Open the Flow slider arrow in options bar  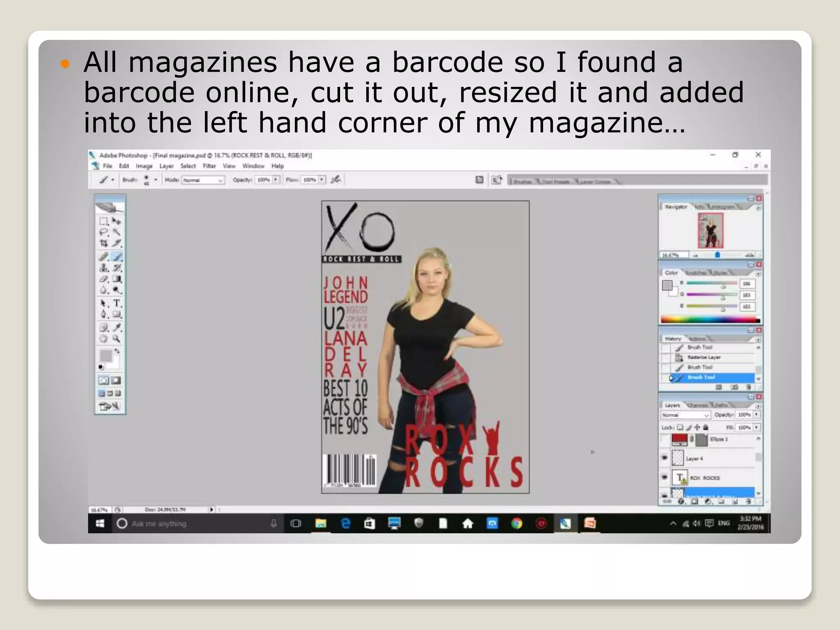pyautogui.click(x=322, y=180)
